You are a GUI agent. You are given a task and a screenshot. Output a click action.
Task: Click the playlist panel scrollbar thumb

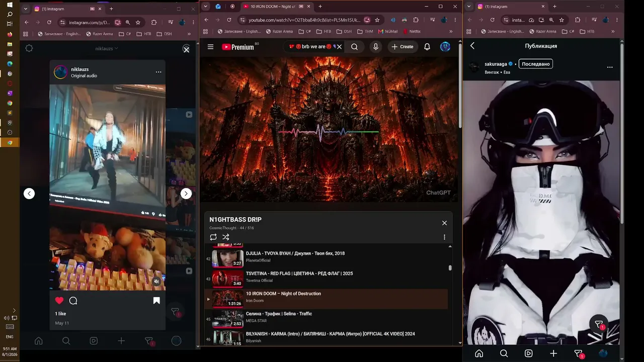coord(450,268)
